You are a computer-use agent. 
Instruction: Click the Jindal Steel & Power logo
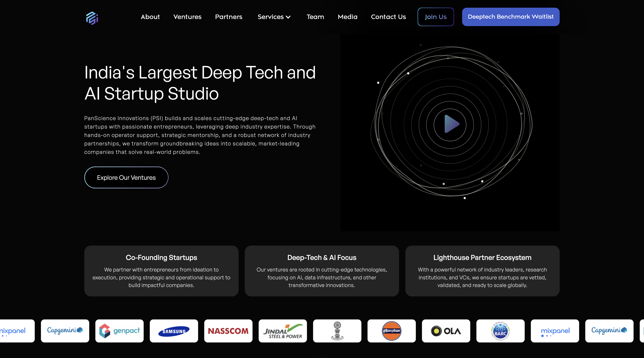283,331
